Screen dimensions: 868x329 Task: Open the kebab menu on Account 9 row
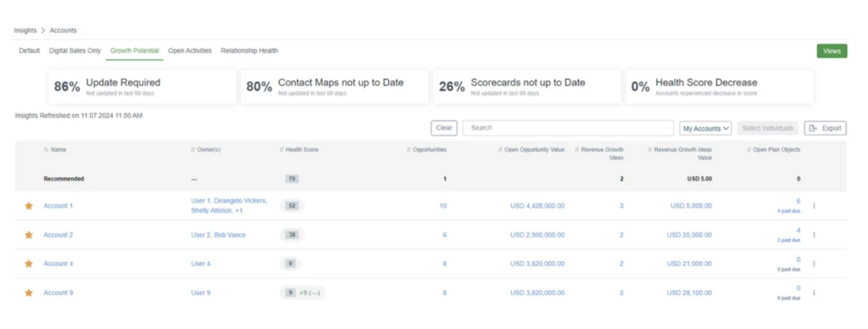coord(814,293)
